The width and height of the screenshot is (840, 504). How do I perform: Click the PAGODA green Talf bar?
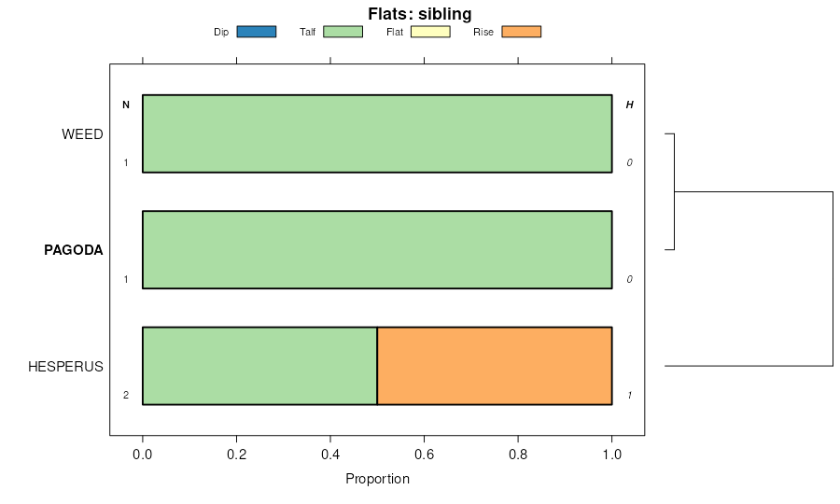tap(377, 249)
